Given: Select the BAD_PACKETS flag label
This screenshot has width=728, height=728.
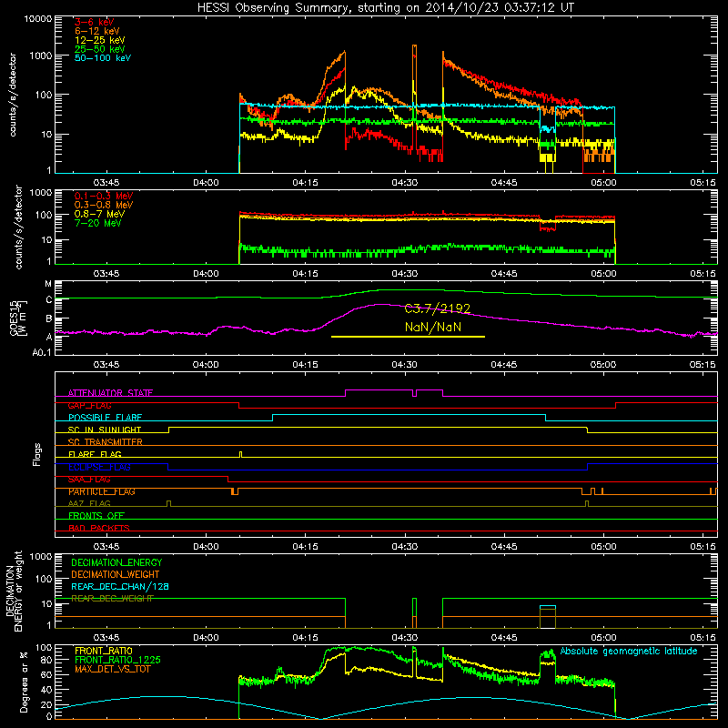Looking at the screenshot, I should [99, 529].
